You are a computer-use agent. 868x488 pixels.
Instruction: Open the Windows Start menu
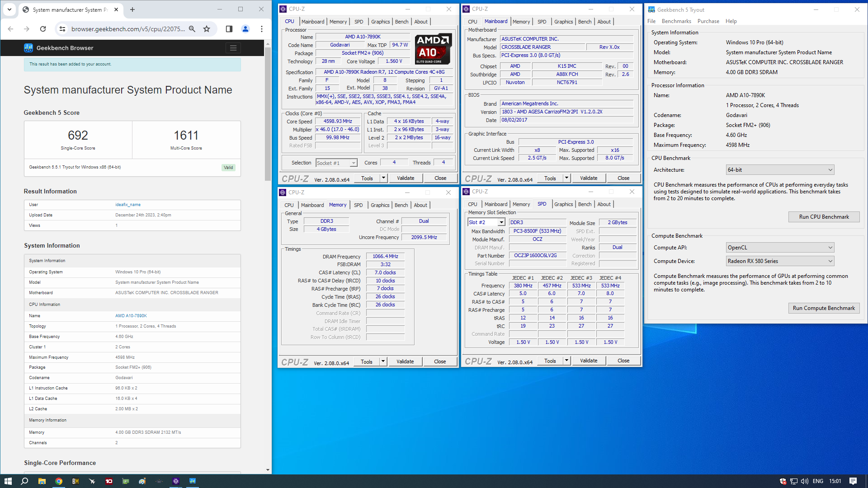(x=8, y=481)
